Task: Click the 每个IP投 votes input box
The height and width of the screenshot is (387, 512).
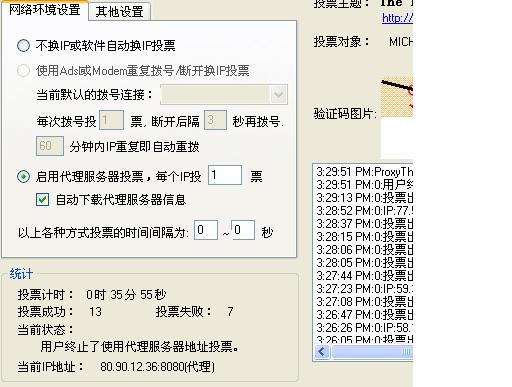Action: pyautogui.click(x=225, y=175)
